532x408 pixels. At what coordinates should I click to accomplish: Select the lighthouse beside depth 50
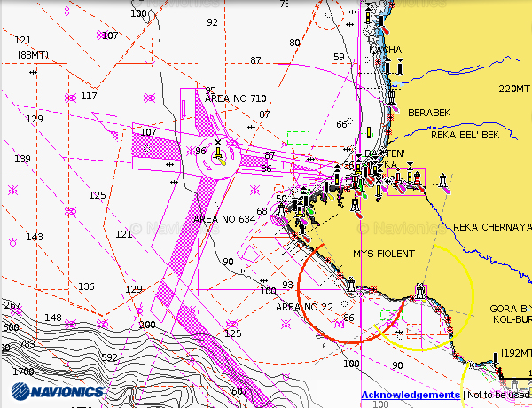pos(282,210)
